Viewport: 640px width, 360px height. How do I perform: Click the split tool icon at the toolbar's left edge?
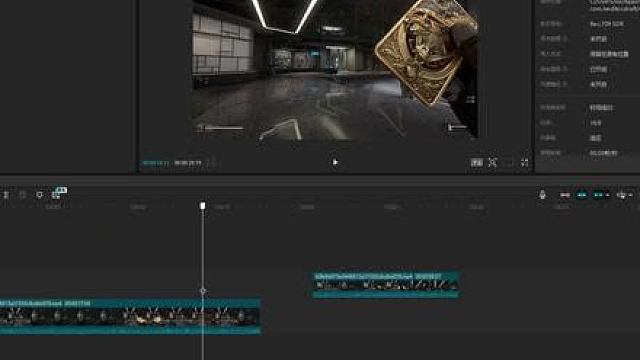[6, 195]
